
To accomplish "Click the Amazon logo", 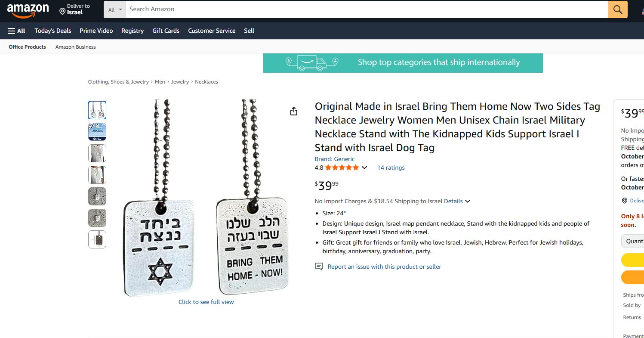I will click(x=28, y=10).
